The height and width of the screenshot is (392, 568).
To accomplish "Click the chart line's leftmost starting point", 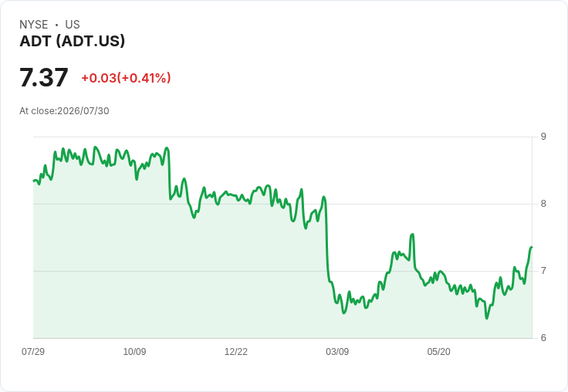I will pos(34,181).
